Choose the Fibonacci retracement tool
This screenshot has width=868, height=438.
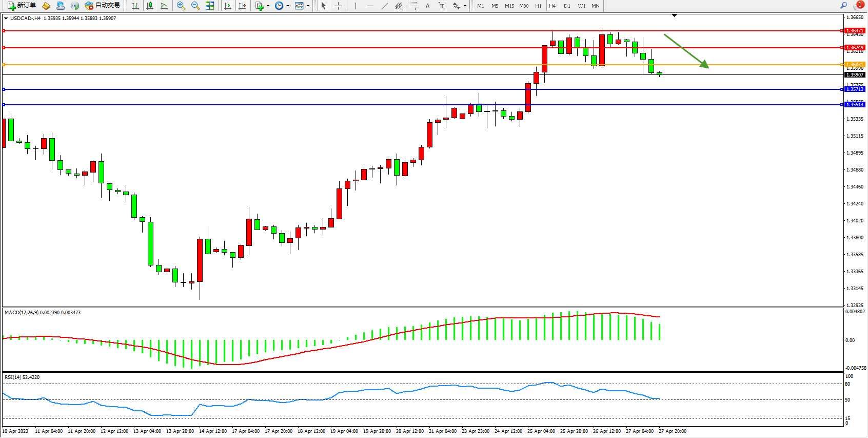point(413,6)
